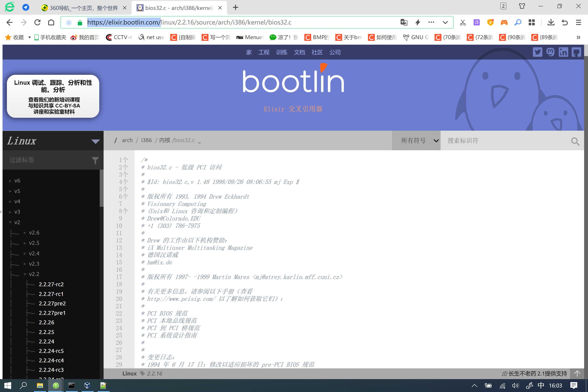Open bootlin LinkedIn icon link
Viewport: 588px width, 392px height.
coord(563,52)
